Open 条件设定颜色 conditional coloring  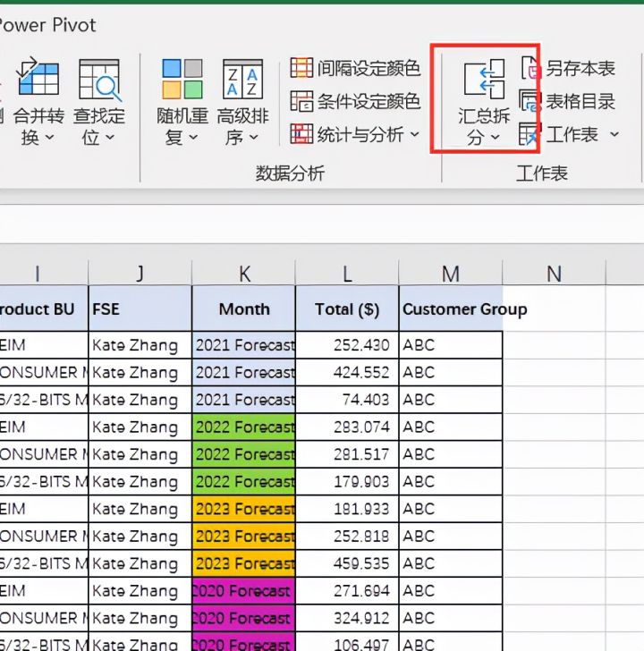click(x=369, y=101)
